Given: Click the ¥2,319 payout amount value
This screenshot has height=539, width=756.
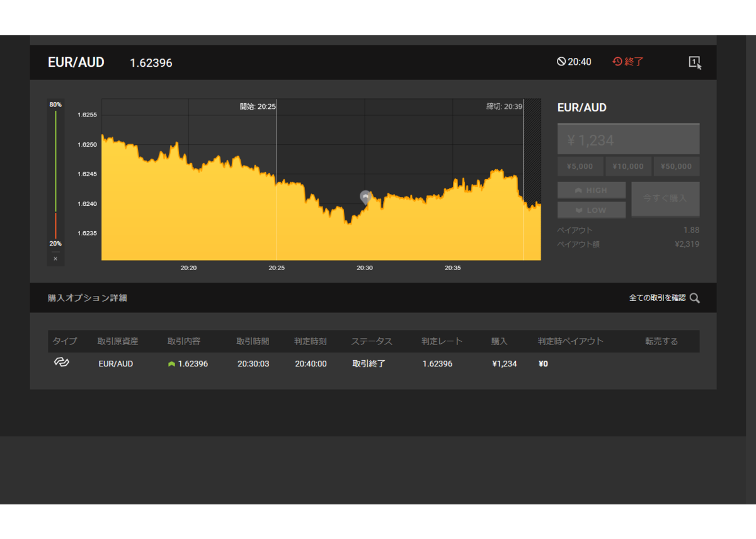Looking at the screenshot, I should pos(687,244).
